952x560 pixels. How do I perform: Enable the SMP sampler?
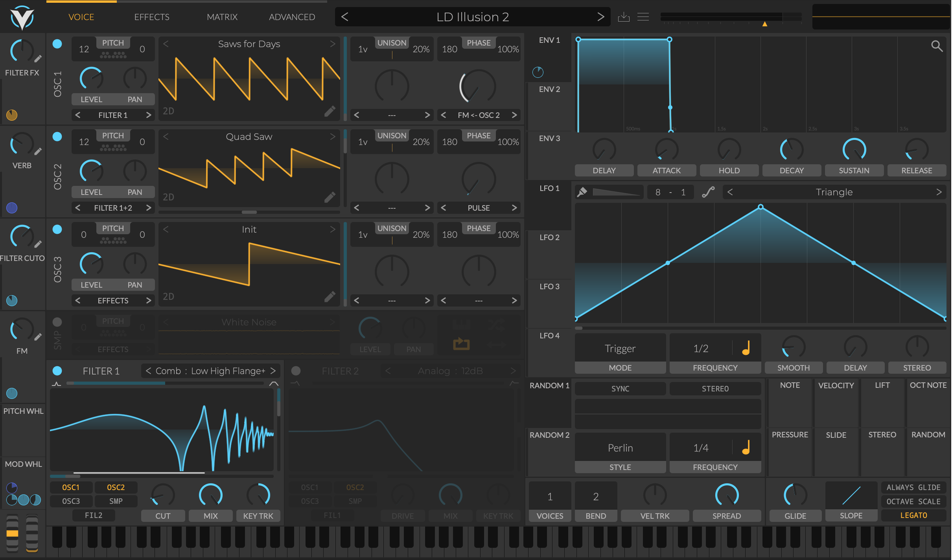pyautogui.click(x=57, y=322)
